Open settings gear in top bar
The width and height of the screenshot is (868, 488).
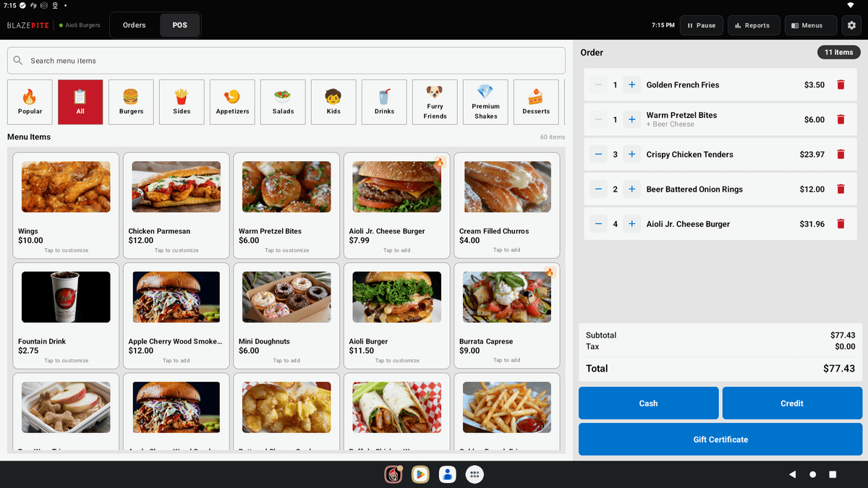tap(851, 25)
